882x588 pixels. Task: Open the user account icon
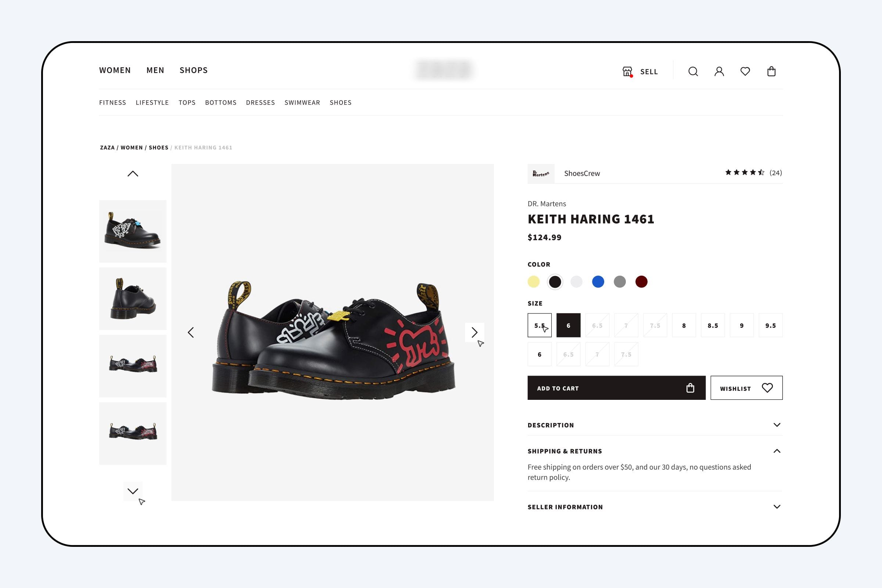click(719, 72)
